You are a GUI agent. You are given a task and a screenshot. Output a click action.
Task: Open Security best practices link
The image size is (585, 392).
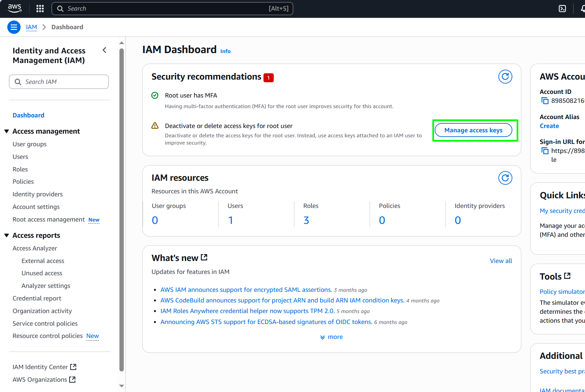click(562, 371)
